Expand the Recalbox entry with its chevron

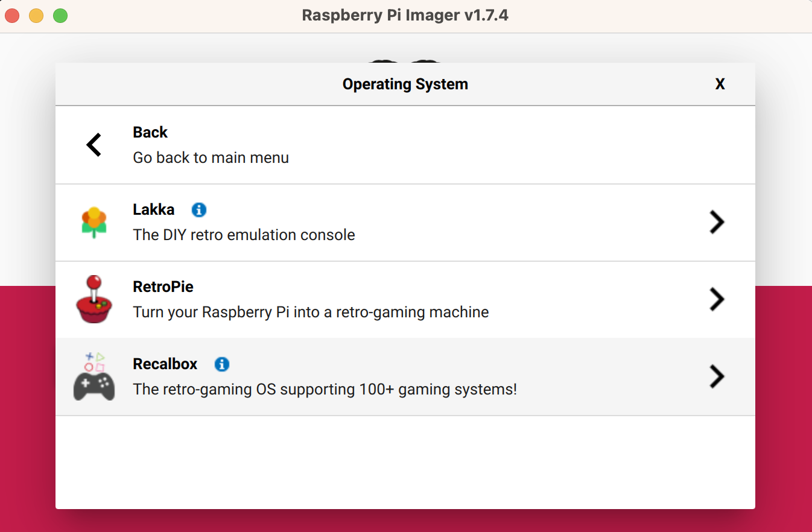[717, 376]
